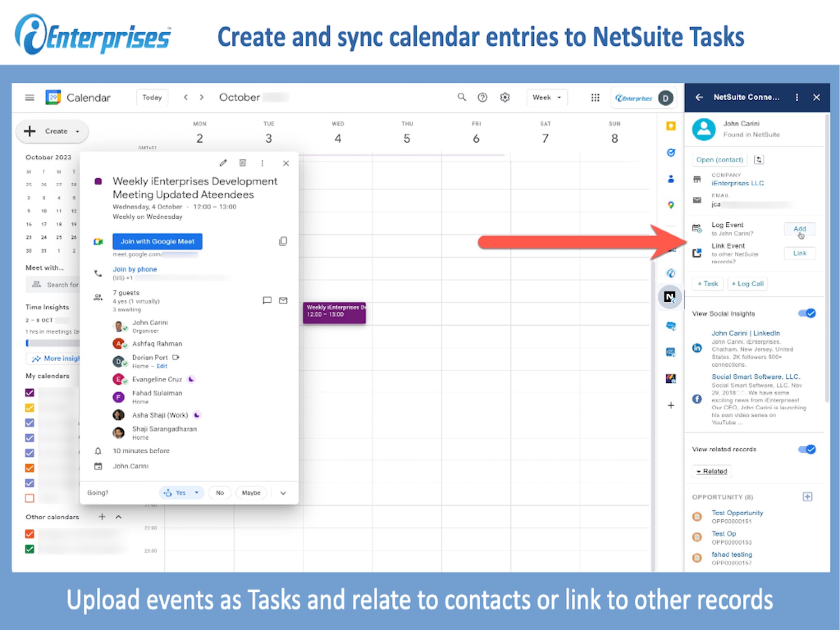This screenshot has width=840, height=630.
Task: Open the settings gear icon
Action: point(505,98)
